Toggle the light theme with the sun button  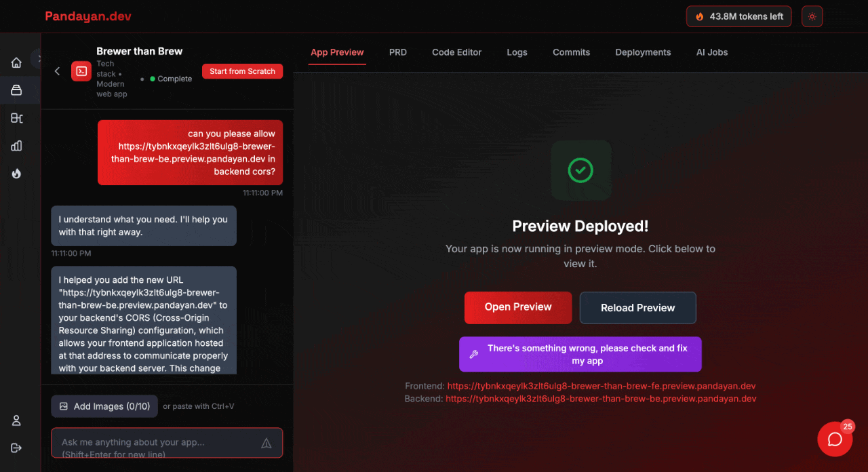coord(812,16)
